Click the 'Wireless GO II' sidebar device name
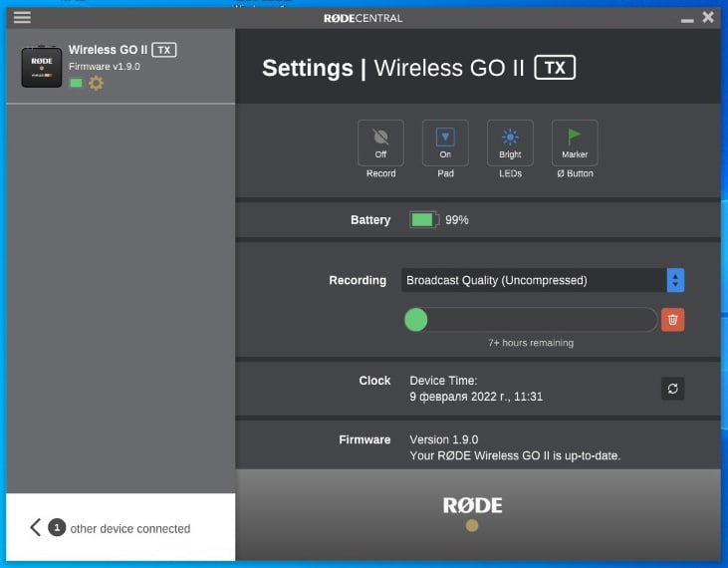 [108, 50]
